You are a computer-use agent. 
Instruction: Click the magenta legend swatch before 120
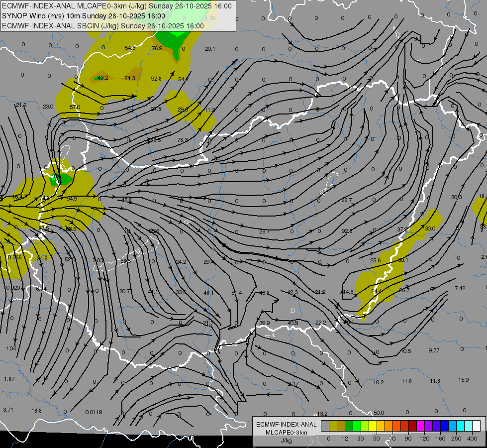pos(420,426)
